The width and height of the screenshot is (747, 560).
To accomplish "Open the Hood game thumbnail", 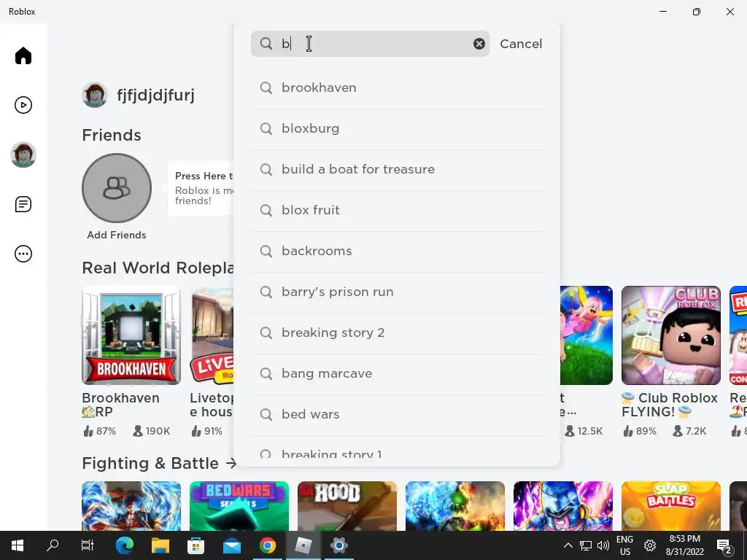I will [x=347, y=506].
